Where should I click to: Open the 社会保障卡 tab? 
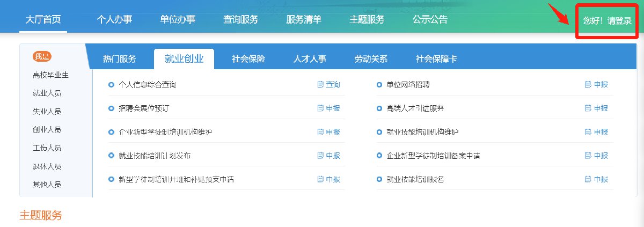437,59
